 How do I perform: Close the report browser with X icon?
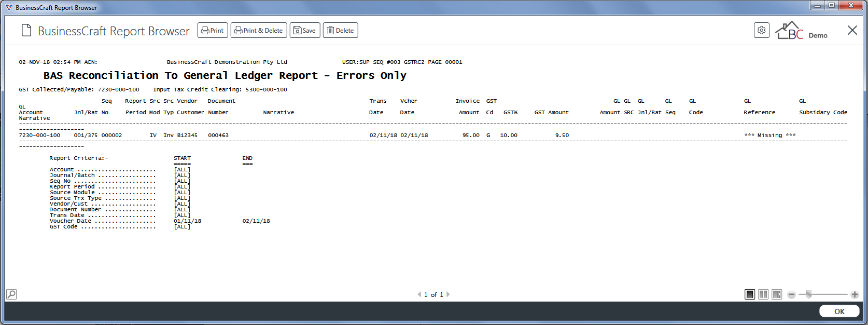pos(852,30)
